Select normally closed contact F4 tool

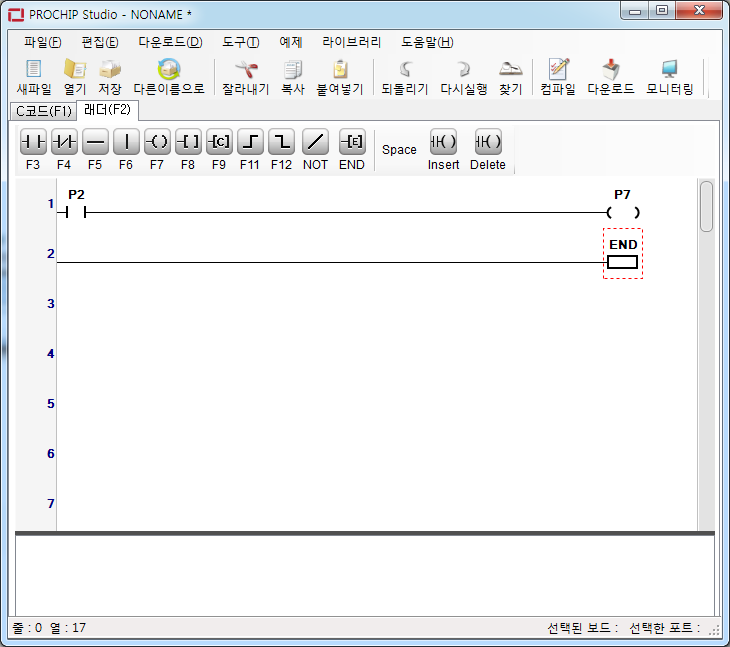pos(64,142)
